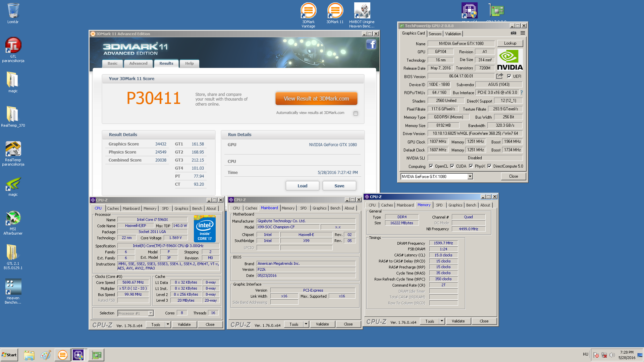Click the Save button in 3DMark 11
Screen dimensions: 644x362
click(339, 186)
